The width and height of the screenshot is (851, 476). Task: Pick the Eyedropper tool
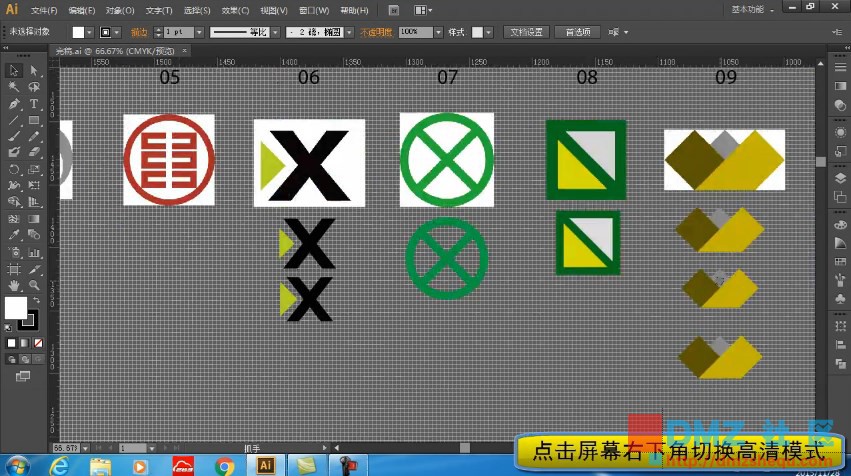coord(14,235)
